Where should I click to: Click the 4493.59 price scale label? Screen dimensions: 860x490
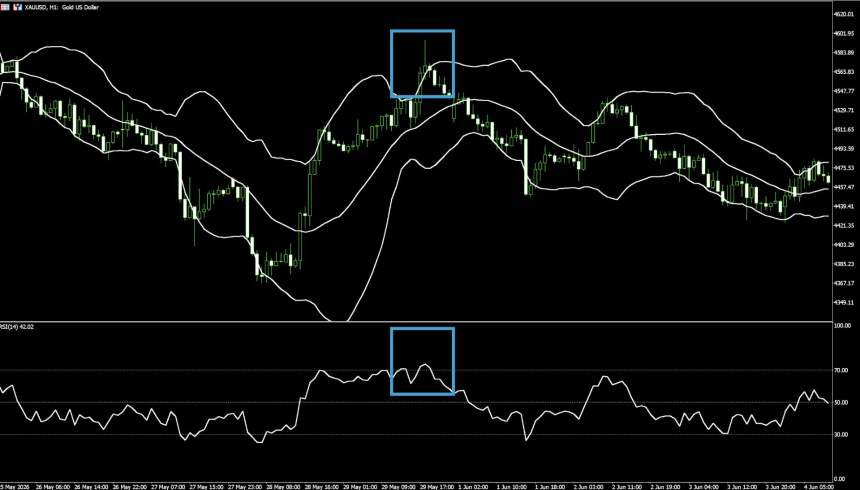pos(844,149)
